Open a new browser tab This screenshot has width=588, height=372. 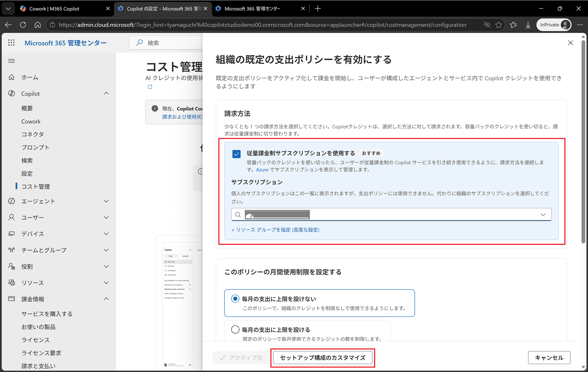point(318,8)
